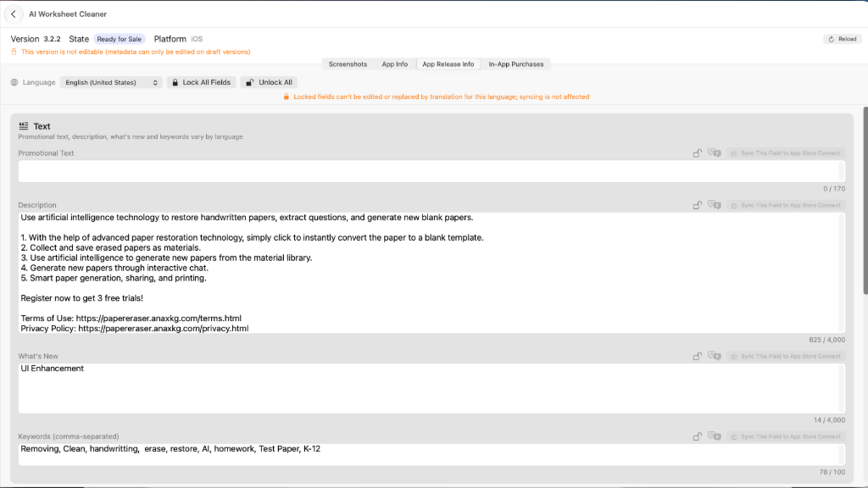Screen dimensions: 868x488
Task: Click the 'Ready for Sale' state badge
Action: tap(119, 39)
